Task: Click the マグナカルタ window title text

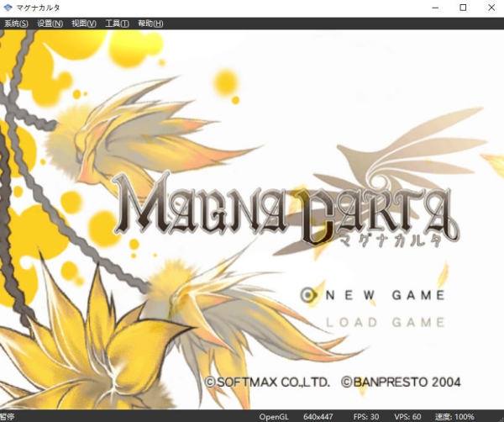Action: pos(38,8)
